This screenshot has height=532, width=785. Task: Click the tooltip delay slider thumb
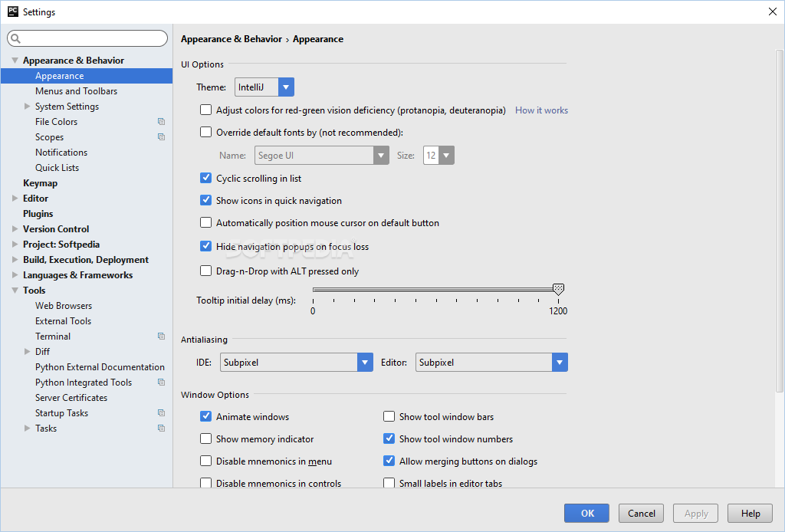click(x=558, y=289)
